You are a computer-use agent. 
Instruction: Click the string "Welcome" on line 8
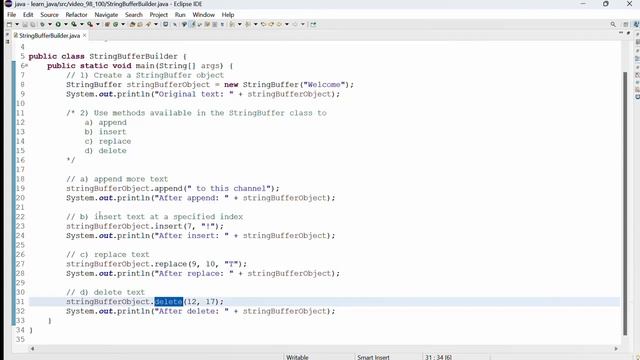(324, 85)
